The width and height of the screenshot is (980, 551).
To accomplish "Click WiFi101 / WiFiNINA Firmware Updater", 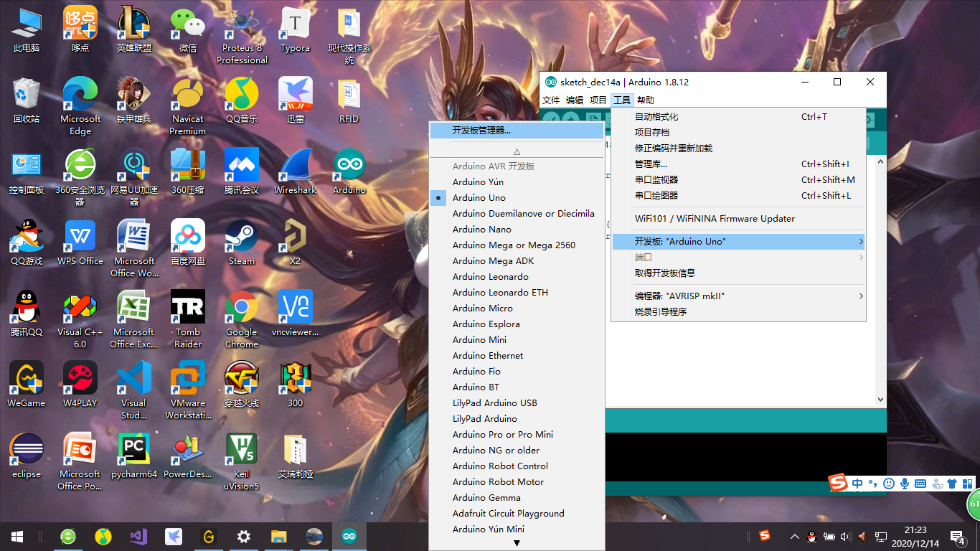I will click(738, 218).
